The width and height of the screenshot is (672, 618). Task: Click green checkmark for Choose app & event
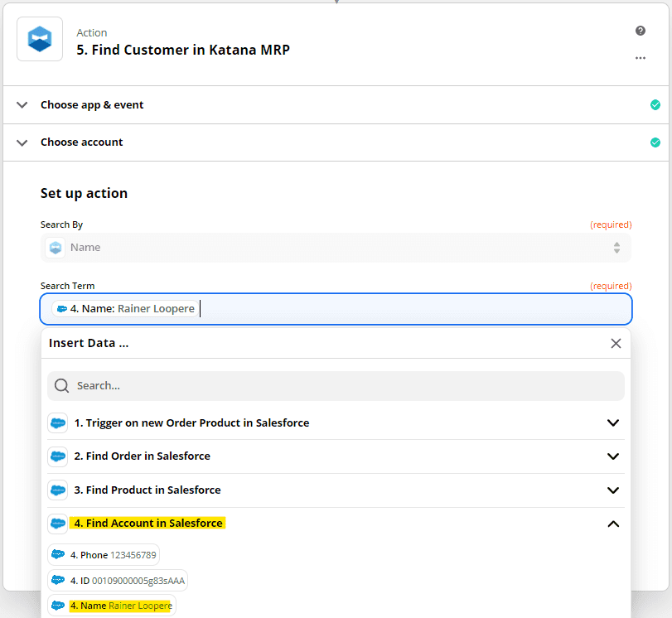pos(655,104)
